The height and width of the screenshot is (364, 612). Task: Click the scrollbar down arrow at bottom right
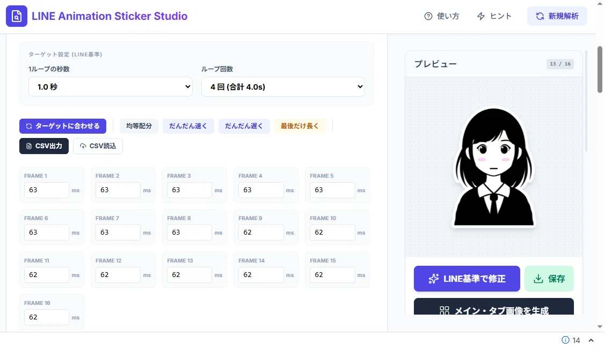[600, 326]
